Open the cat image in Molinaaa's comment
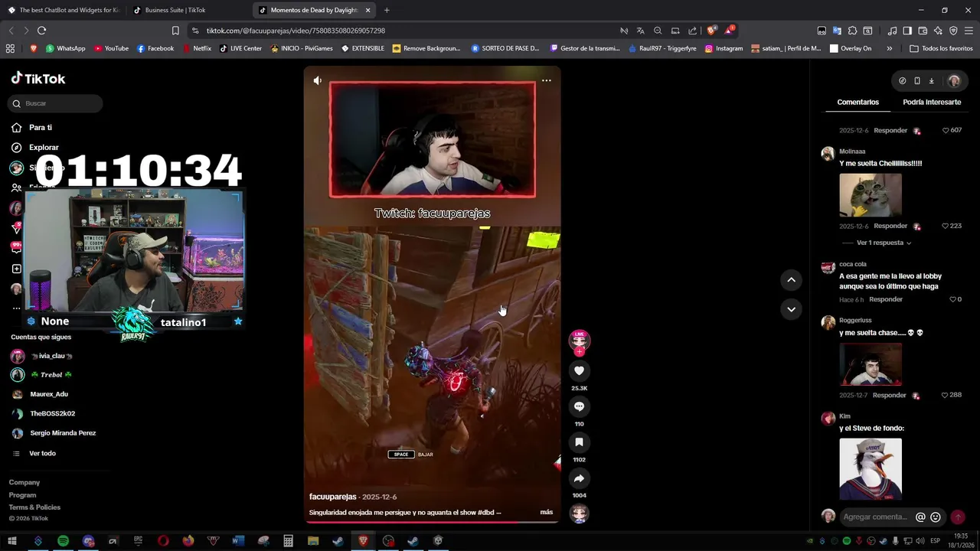Viewport: 980px width, 551px height. coord(871,195)
